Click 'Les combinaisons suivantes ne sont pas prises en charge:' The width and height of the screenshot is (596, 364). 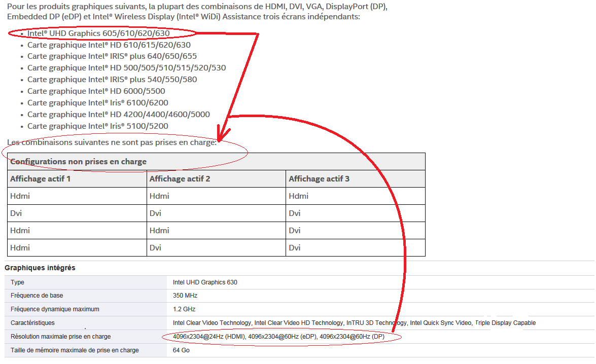coord(112,142)
